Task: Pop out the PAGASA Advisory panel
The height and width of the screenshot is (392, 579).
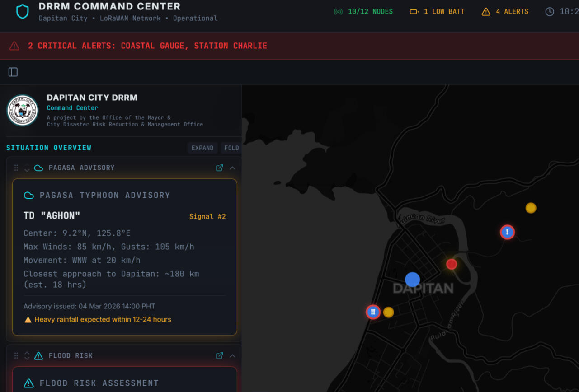Action: coord(220,168)
